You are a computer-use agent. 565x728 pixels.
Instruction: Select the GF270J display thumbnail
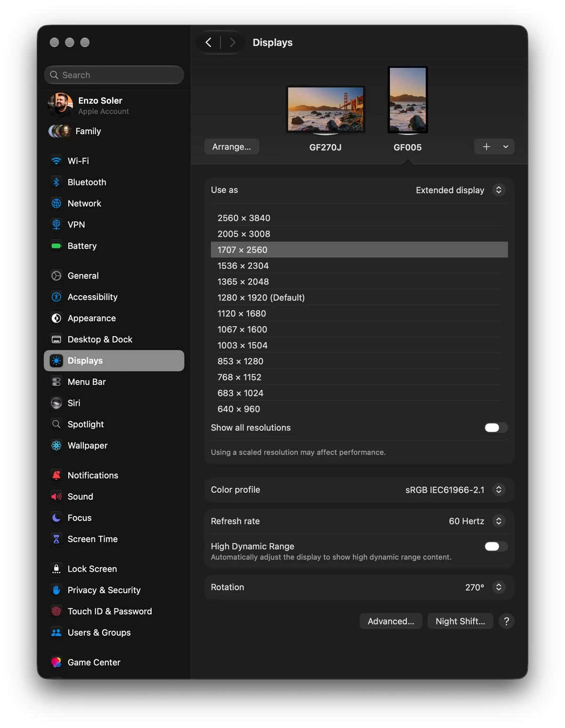point(325,110)
